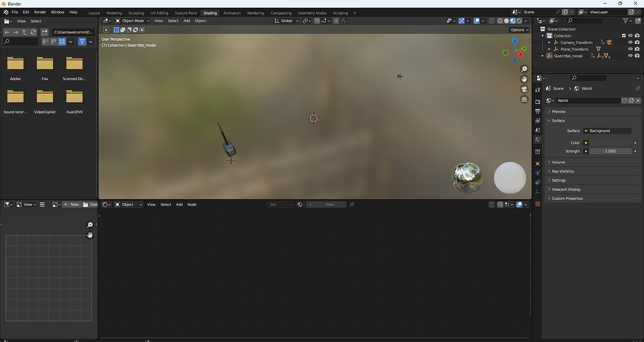Hide Sketchfab_model with its eye icon
The width and height of the screenshot is (644, 342).
pos(630,56)
